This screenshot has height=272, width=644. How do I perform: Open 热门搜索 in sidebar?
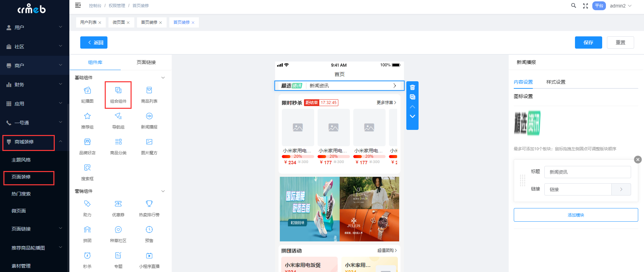coord(21,193)
